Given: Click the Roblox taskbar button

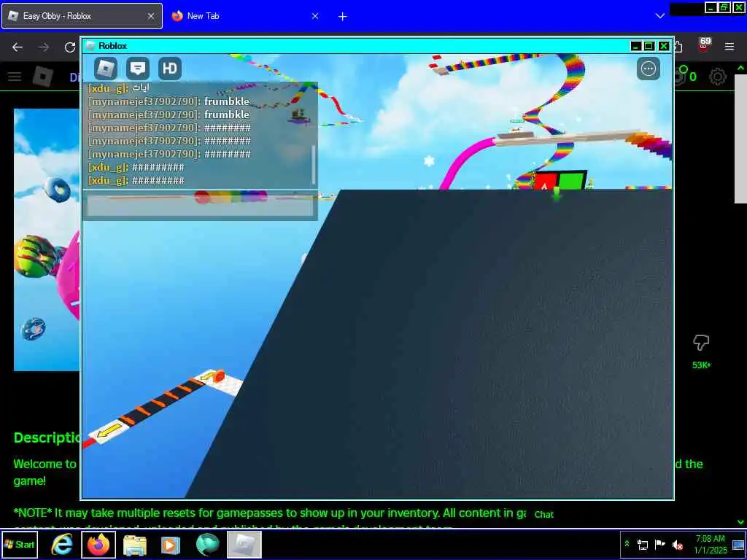Looking at the screenshot, I should [244, 544].
